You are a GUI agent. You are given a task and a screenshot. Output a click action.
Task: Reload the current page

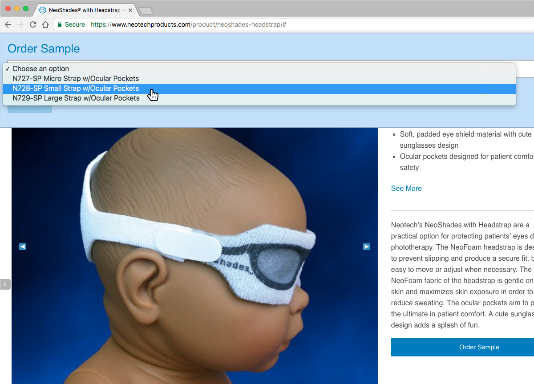click(33, 24)
